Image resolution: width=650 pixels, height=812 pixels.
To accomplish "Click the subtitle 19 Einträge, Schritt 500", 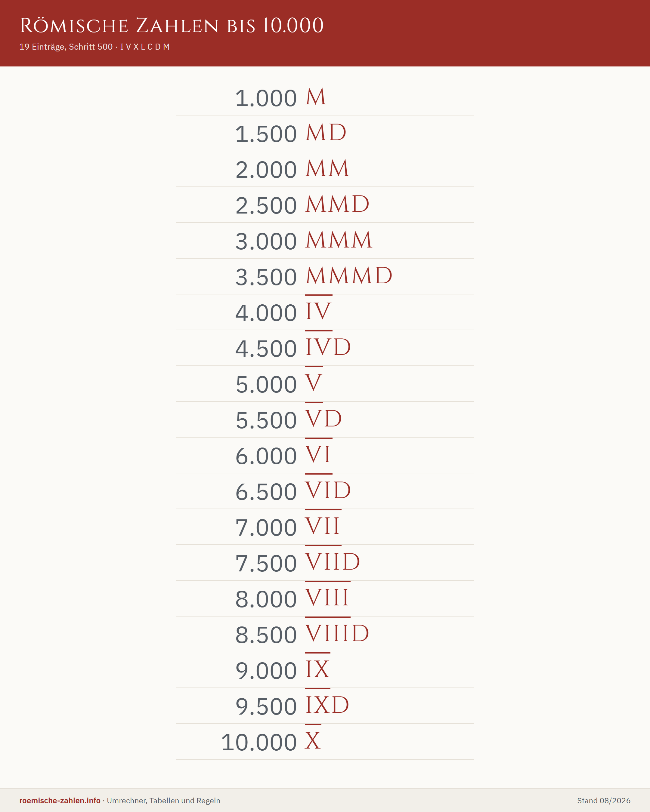I will 66,47.
